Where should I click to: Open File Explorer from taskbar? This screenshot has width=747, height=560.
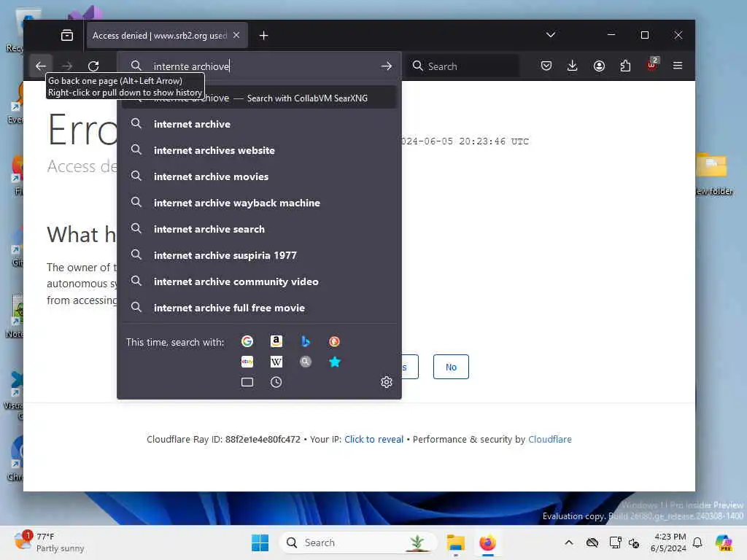click(455, 542)
